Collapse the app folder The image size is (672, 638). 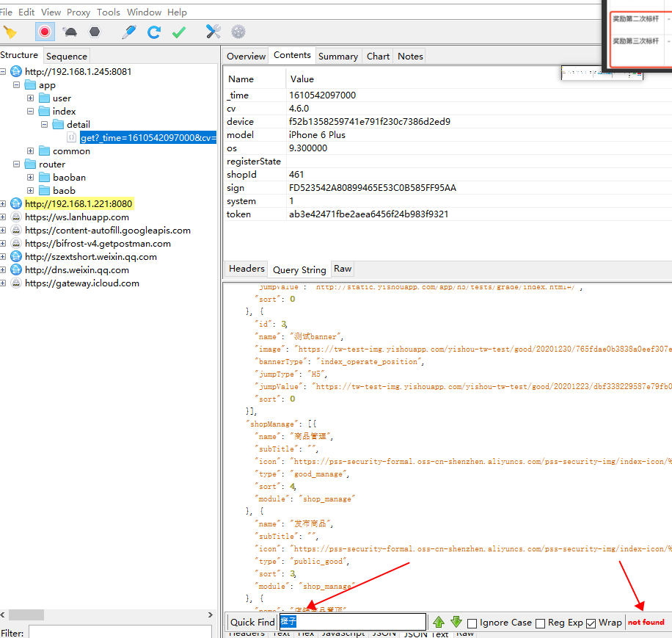tap(16, 85)
